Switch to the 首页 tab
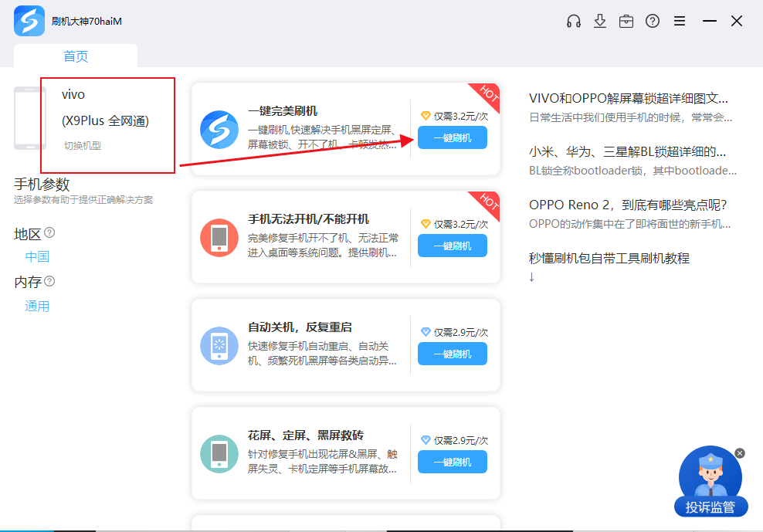Viewport: 763px width, 532px height. (76, 56)
